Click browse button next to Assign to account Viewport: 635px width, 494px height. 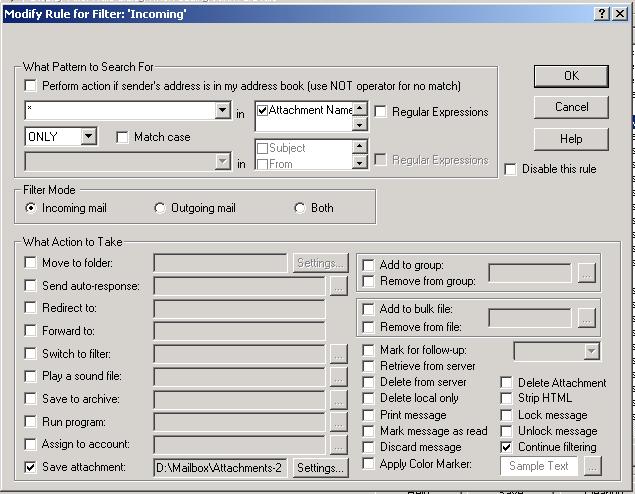(x=340, y=444)
